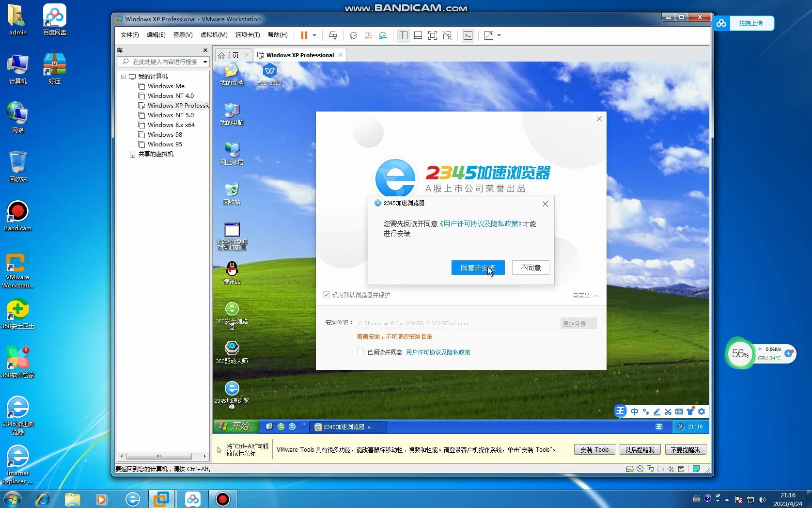The height and width of the screenshot is (508, 812).
Task: Open the console view icon
Action: coord(468,35)
